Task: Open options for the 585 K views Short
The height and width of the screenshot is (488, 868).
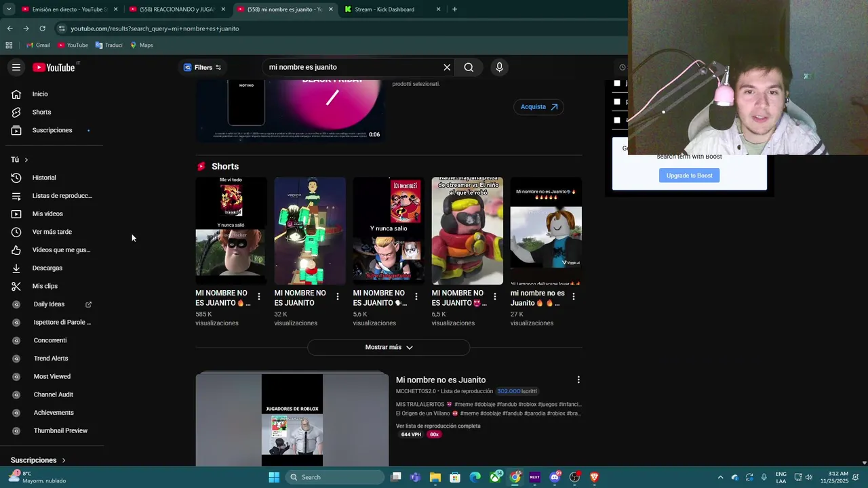Action: [x=259, y=296]
